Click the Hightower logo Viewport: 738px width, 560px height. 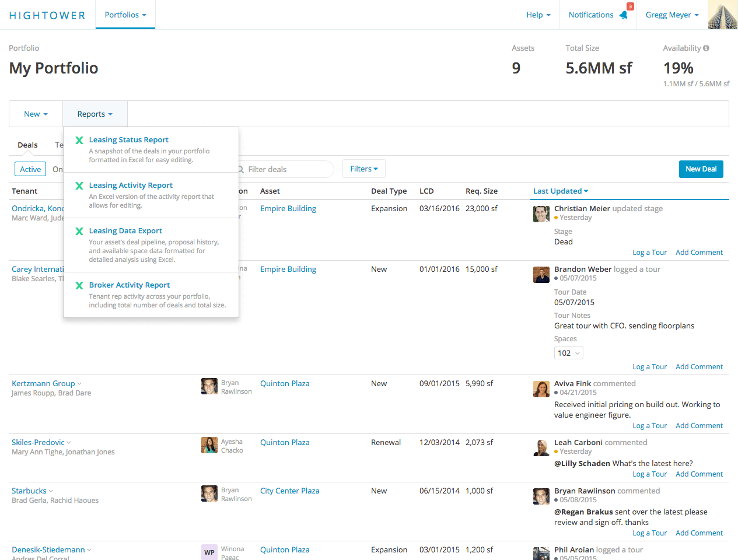[x=47, y=15]
